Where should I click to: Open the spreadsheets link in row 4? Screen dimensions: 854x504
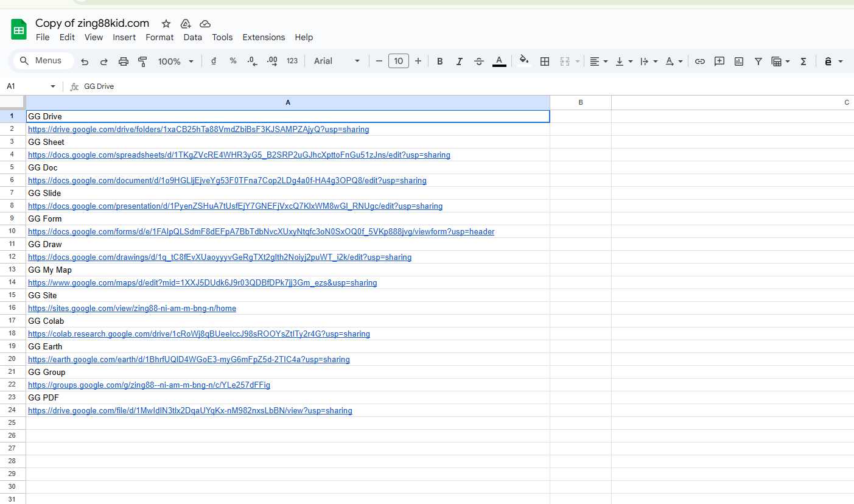[239, 155]
